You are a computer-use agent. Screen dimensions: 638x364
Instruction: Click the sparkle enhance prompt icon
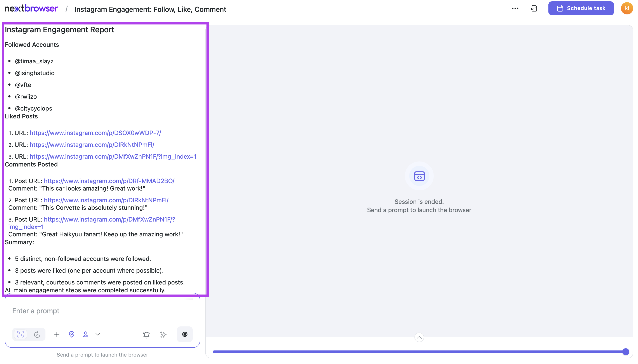[163, 335]
